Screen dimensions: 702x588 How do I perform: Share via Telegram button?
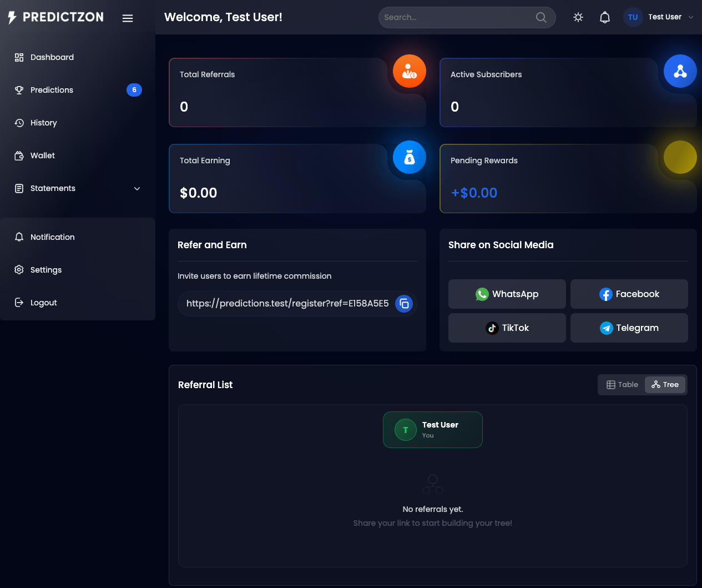pyautogui.click(x=629, y=328)
